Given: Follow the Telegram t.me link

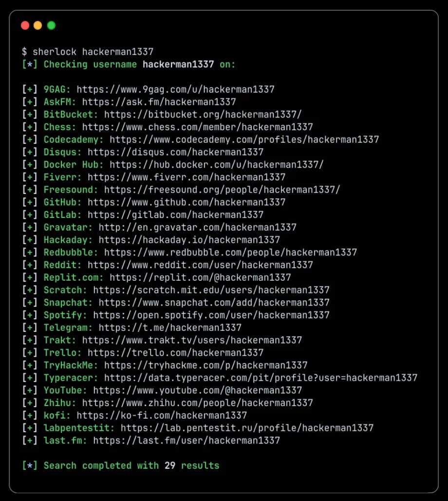Looking at the screenshot, I should pyautogui.click(x=170, y=328).
